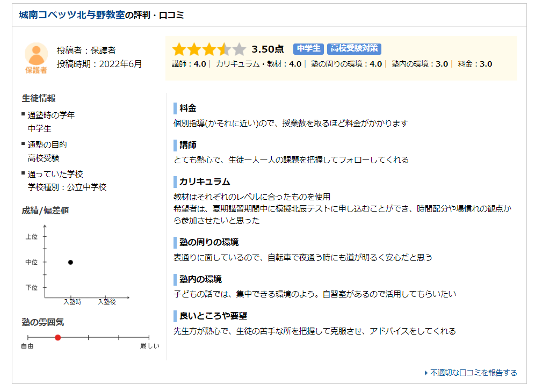Click the 生徒情報 heading

39,98
